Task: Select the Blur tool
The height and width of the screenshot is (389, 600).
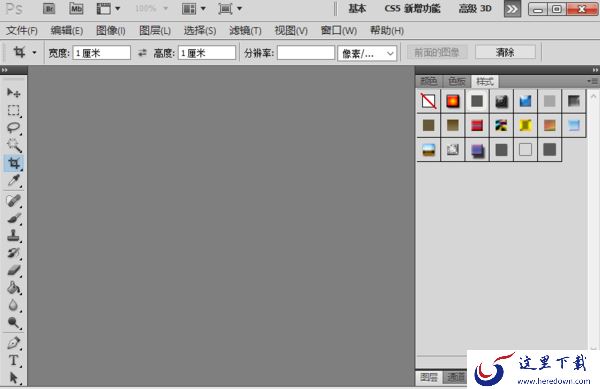Action: [13, 305]
